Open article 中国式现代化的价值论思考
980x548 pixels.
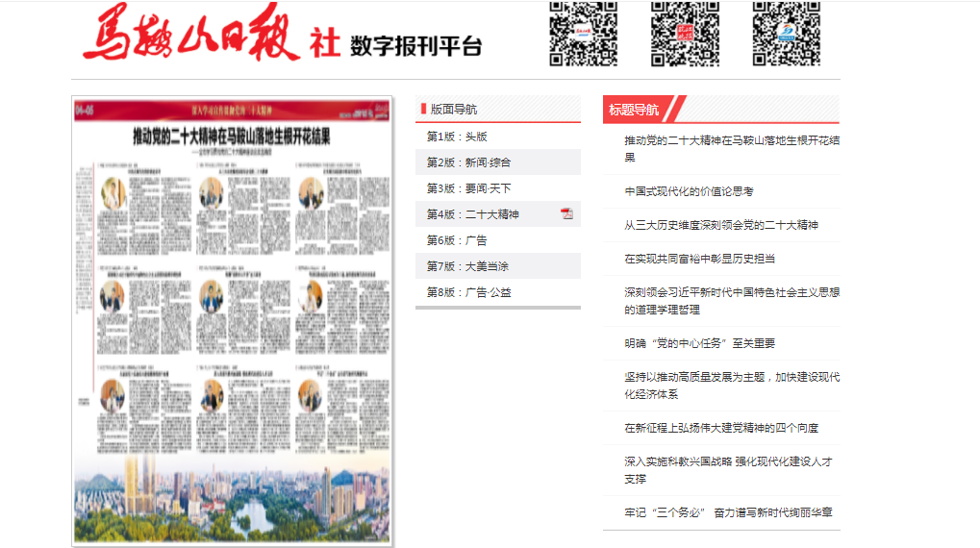tap(689, 191)
